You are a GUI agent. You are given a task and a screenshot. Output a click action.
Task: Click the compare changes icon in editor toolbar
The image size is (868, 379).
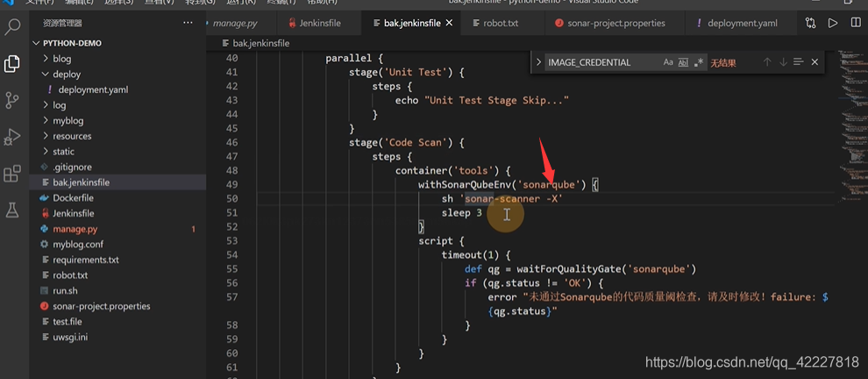[x=810, y=24]
